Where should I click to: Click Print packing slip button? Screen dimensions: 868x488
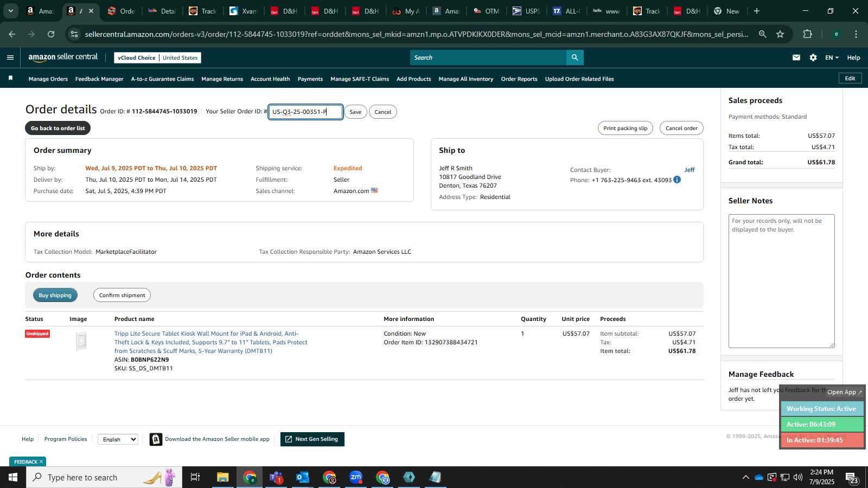coord(625,128)
